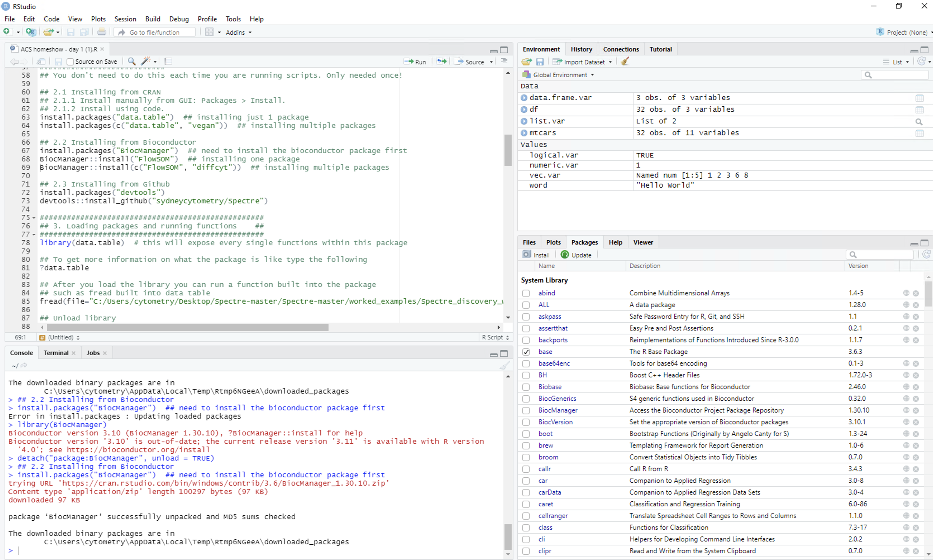Click the Run button in the script editor
The height and width of the screenshot is (560, 933).
click(x=415, y=61)
